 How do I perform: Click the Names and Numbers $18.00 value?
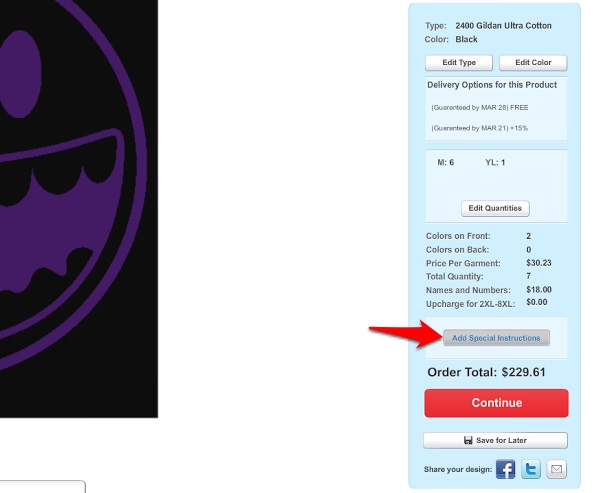[539, 290]
